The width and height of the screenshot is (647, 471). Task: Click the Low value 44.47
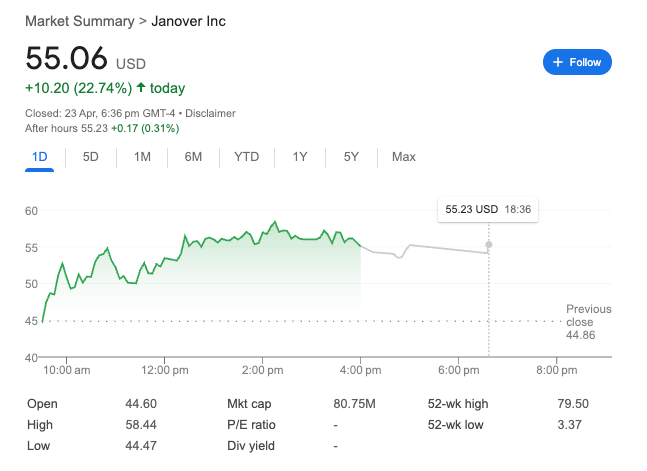click(x=141, y=446)
